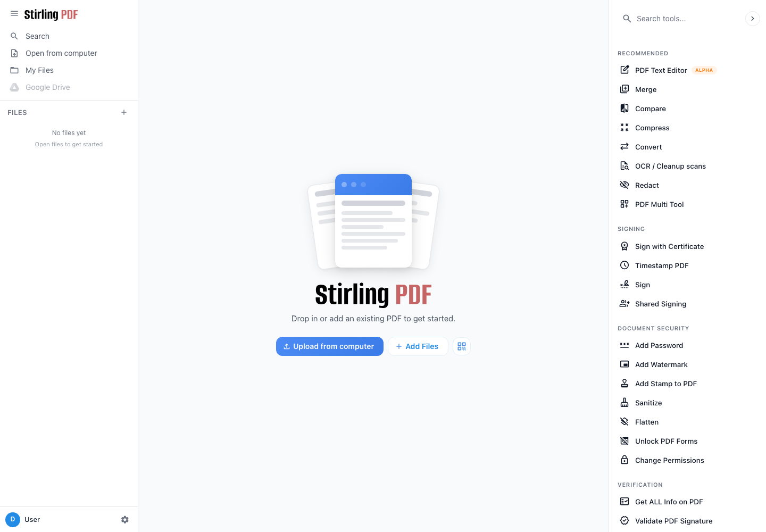Click the PDF Text Editor pencil icon

625,70
